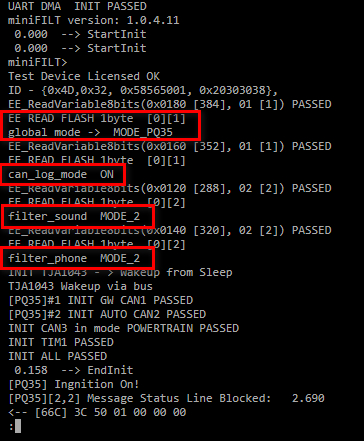
Task: Click 'Test Device Licensed OK' line
Action: [84, 76]
